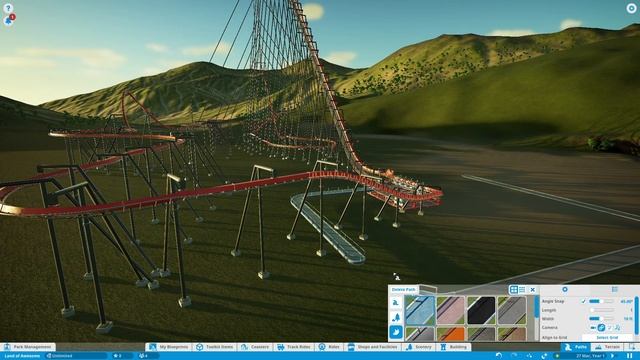This screenshot has height=360, width=640.
Task: Open the My Blueprints tab
Action: point(169,347)
